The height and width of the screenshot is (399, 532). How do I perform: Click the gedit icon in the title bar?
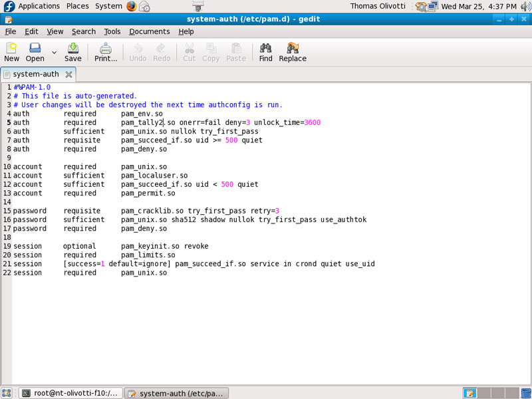pyautogui.click(x=9, y=19)
